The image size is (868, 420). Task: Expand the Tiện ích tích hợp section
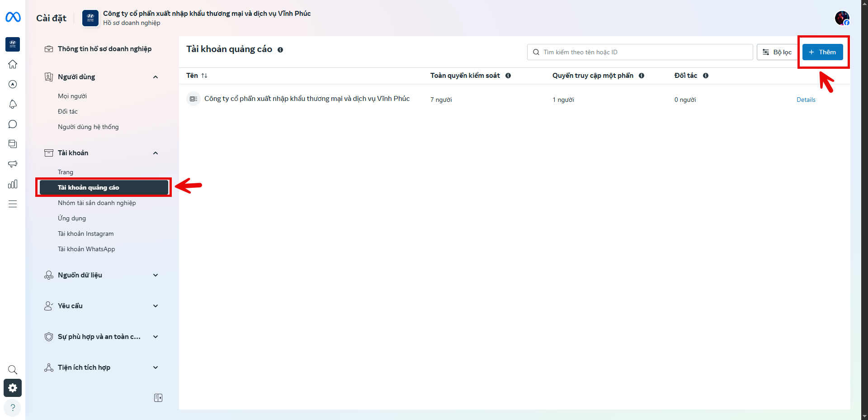click(x=156, y=367)
